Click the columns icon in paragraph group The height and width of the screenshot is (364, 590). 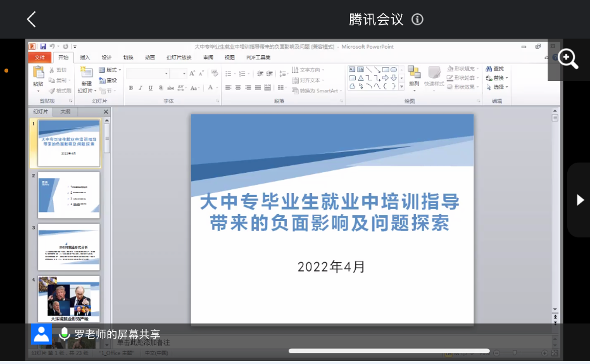tap(281, 88)
